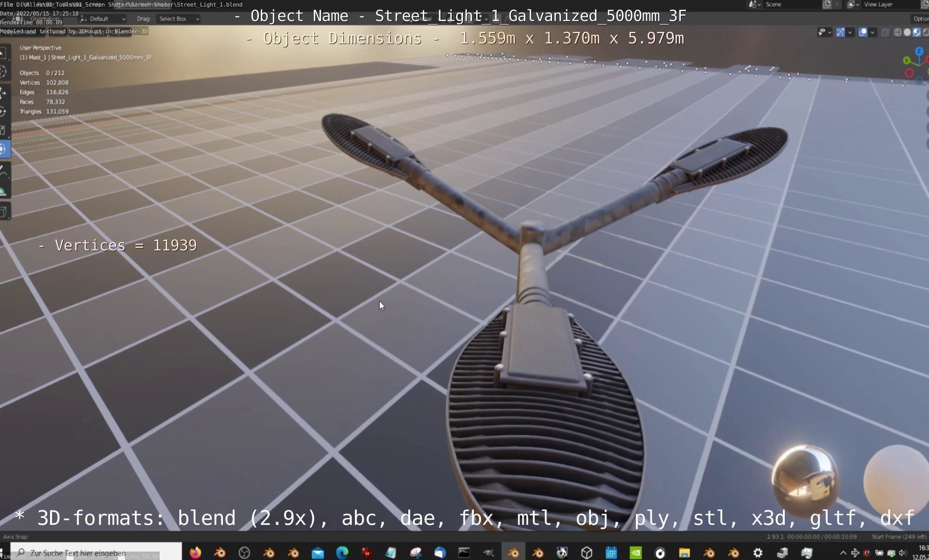Switch to solid viewport shading
The height and width of the screenshot is (560, 929).
[907, 32]
